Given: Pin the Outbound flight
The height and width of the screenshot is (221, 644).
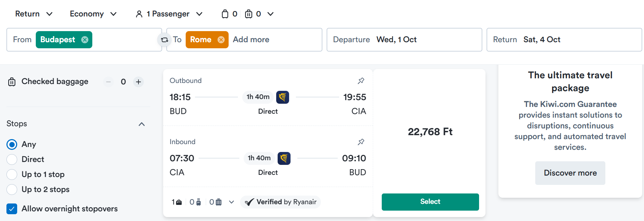Looking at the screenshot, I should [361, 81].
